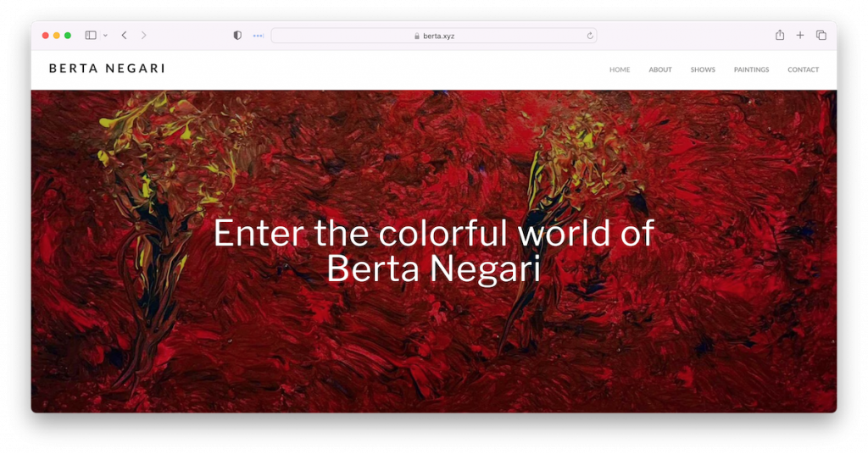
Task: Open the Share menu
Action: pyautogui.click(x=779, y=36)
